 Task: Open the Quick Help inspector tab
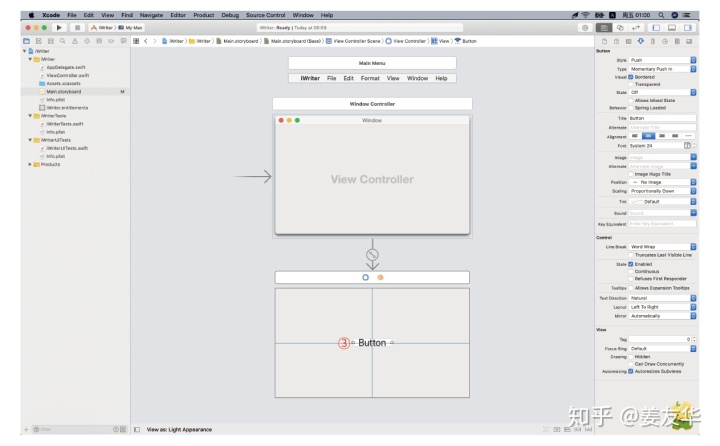tap(616, 41)
